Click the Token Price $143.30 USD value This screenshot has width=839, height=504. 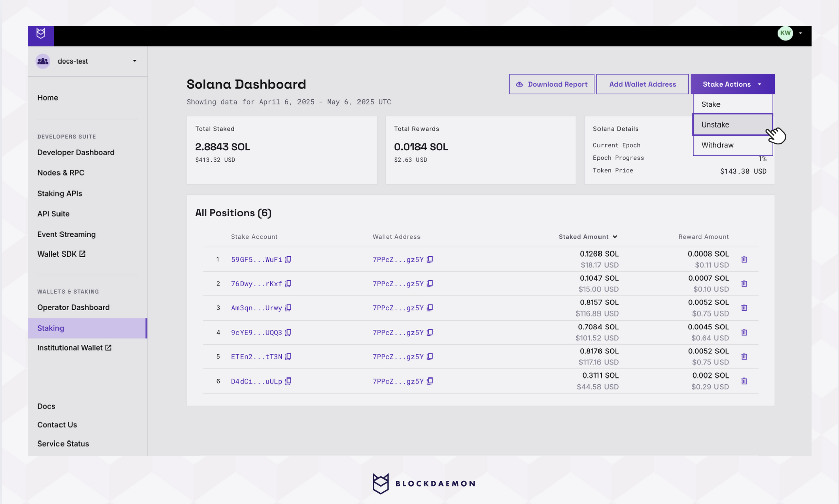pyautogui.click(x=743, y=171)
